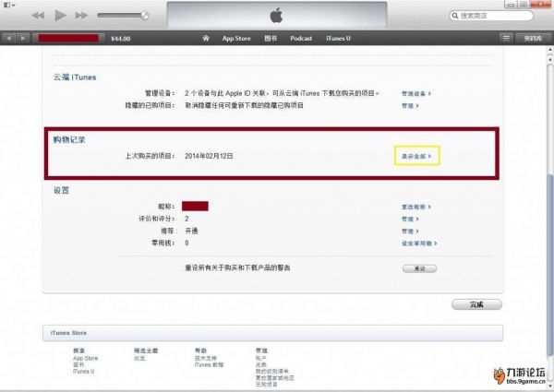
Task: Click the 资料库 (Library) button
Action: (x=533, y=38)
